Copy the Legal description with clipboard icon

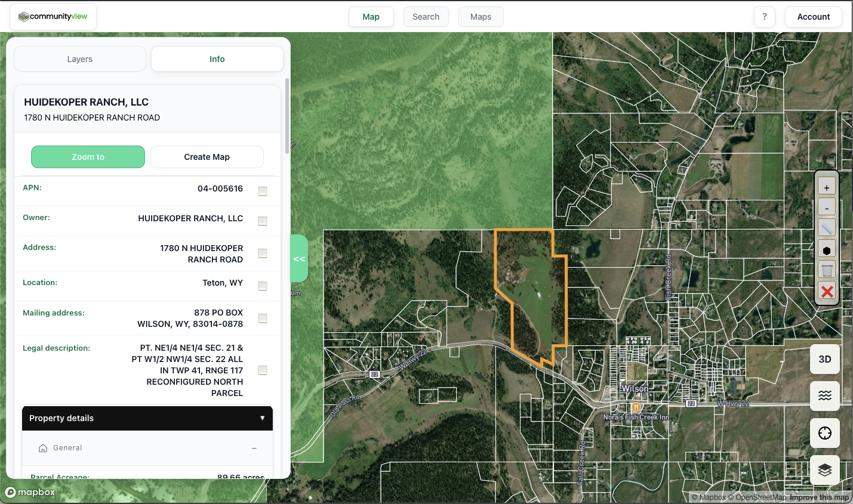[x=263, y=370]
